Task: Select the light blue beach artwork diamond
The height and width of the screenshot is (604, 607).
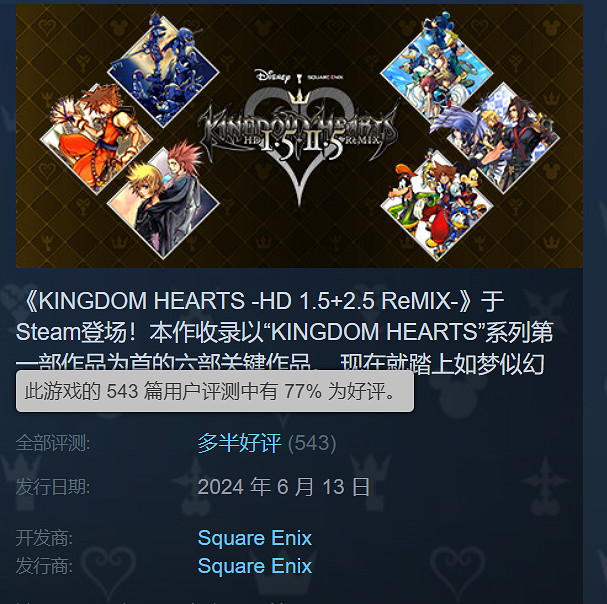Action: tap(437, 71)
